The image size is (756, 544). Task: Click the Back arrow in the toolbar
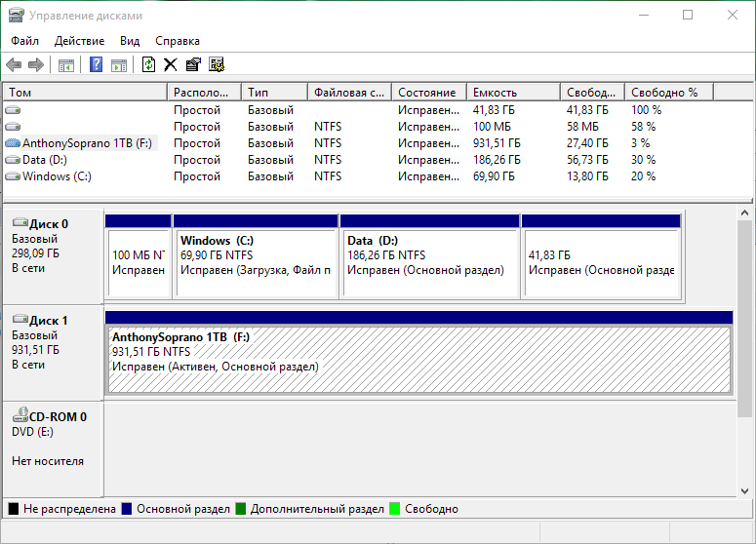[13, 64]
